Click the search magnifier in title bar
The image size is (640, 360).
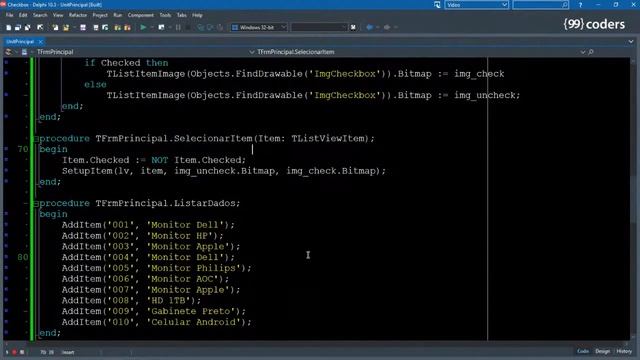(x=564, y=5)
